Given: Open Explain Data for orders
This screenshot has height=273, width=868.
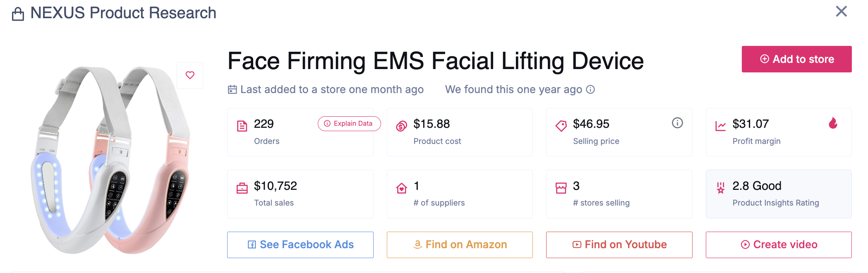Looking at the screenshot, I should coord(349,124).
